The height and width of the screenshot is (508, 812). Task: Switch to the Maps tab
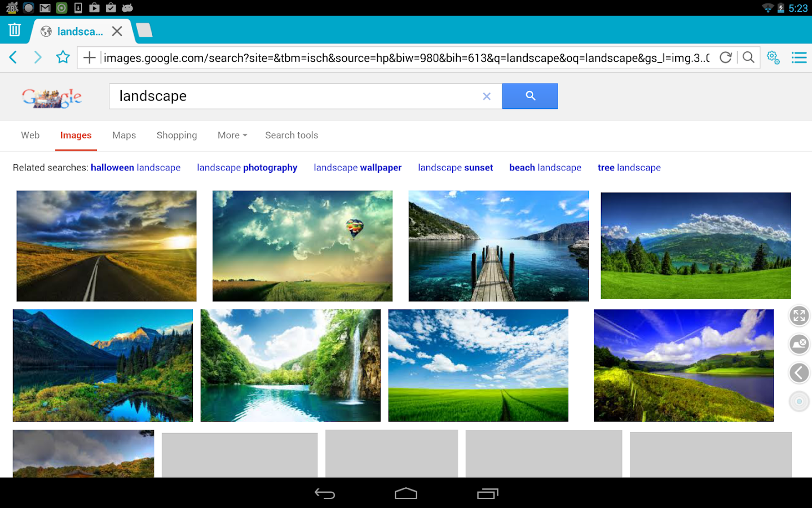[x=123, y=135]
